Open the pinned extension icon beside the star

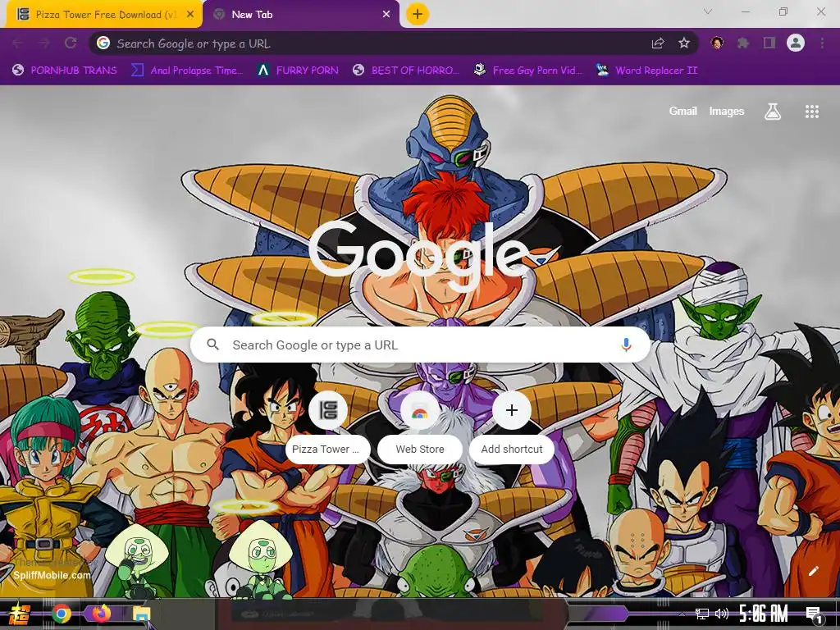717,43
